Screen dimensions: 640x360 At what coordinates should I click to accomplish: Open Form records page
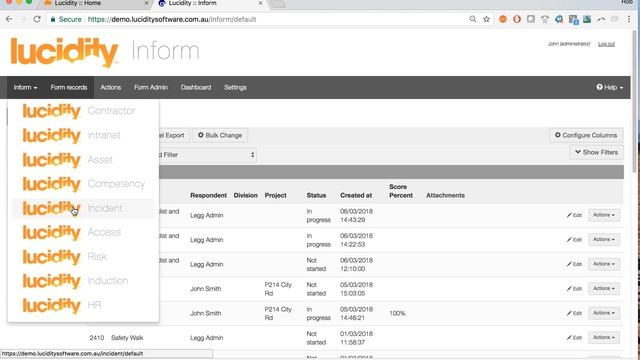pos(69,87)
